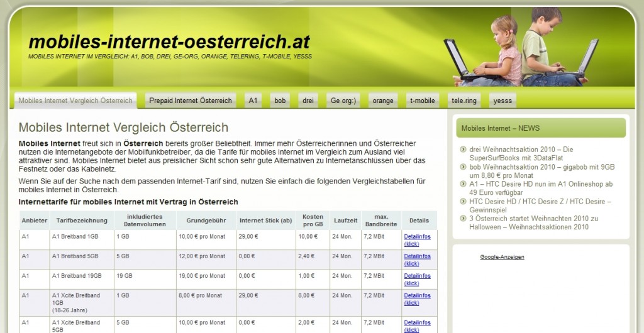Screen dimensions: 644x333
Task: Click the Mobiles Internet Vergleich Österreich page heading
Action: pyautogui.click(x=123, y=127)
